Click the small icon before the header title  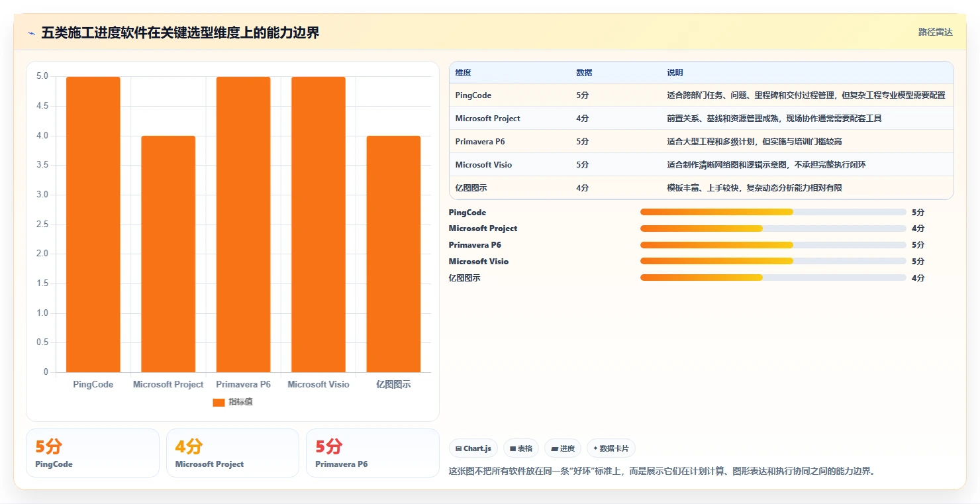pos(32,33)
